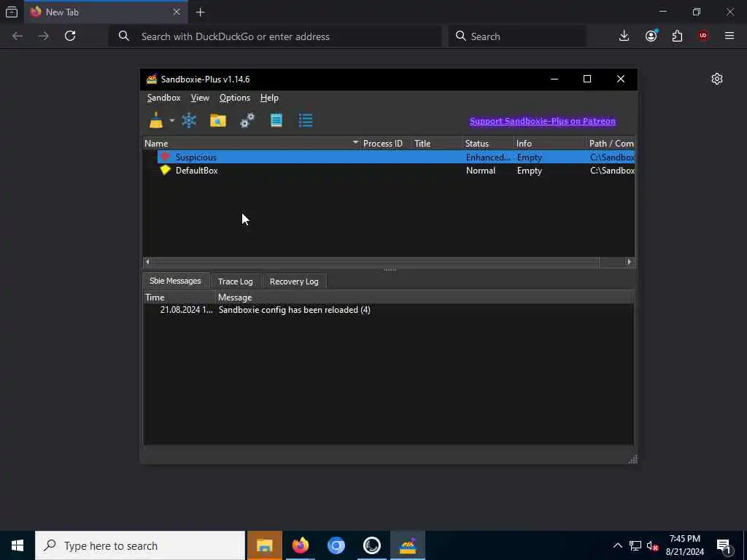
Task: Click the Path / Command column header
Action: click(x=611, y=144)
